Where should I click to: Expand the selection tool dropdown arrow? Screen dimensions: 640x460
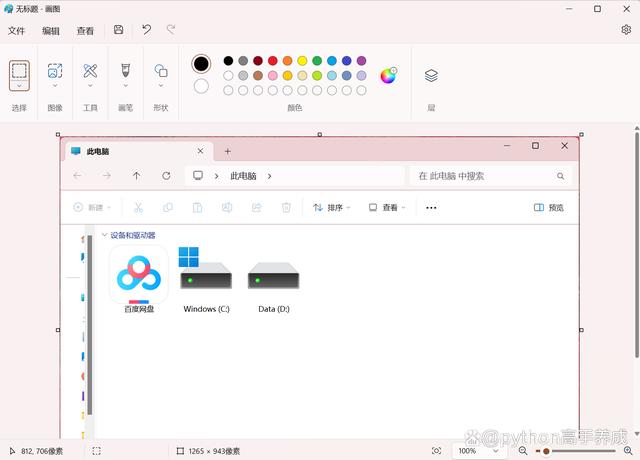pyautogui.click(x=19, y=86)
